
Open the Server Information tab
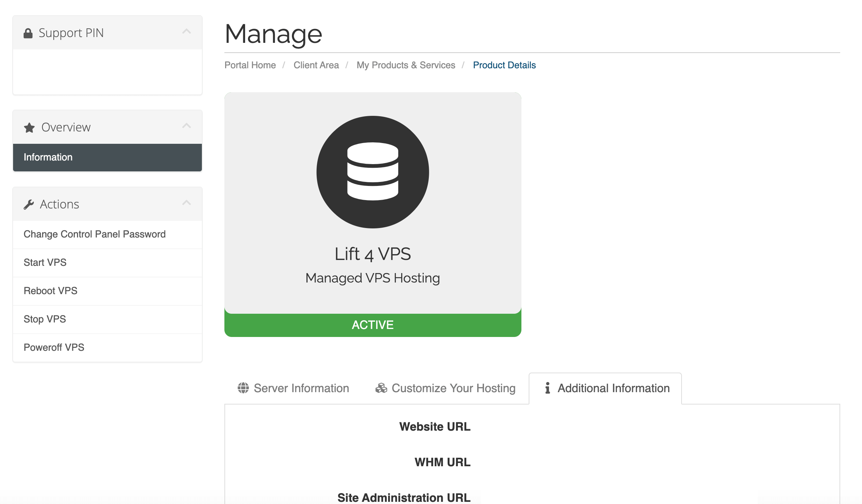[301, 388]
